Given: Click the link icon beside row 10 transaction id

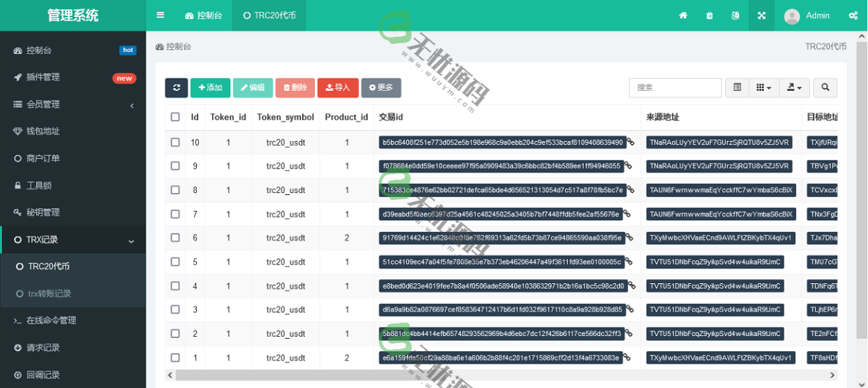Looking at the screenshot, I should (x=630, y=142).
